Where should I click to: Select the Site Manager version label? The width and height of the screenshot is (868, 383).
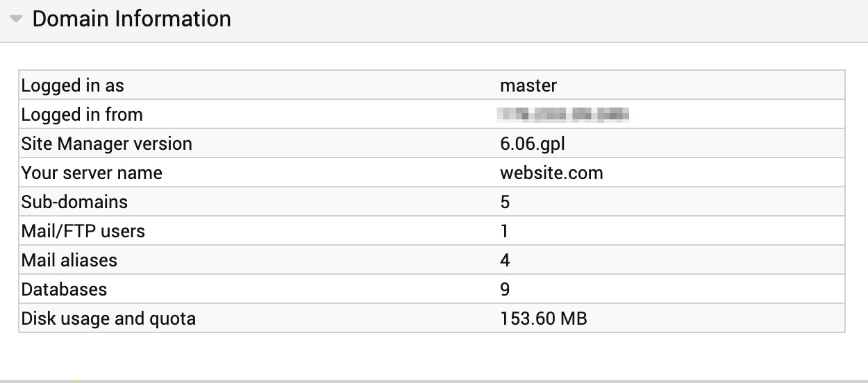point(107,144)
